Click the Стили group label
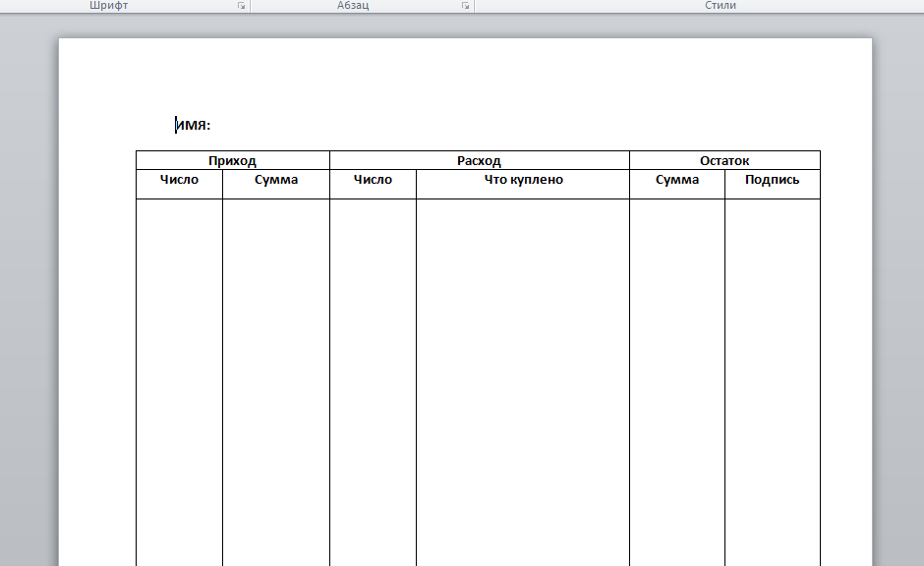Image resolution: width=924 pixels, height=566 pixels. (x=720, y=6)
